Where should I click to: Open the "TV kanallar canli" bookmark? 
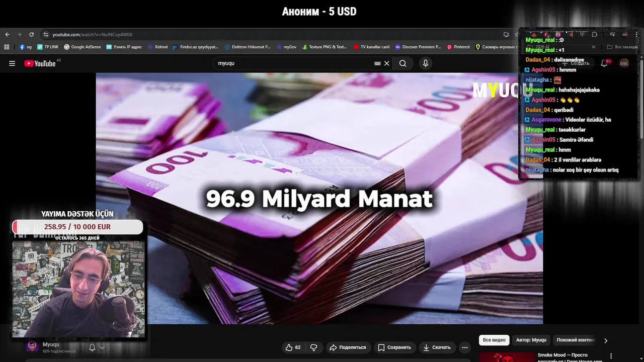372,47
